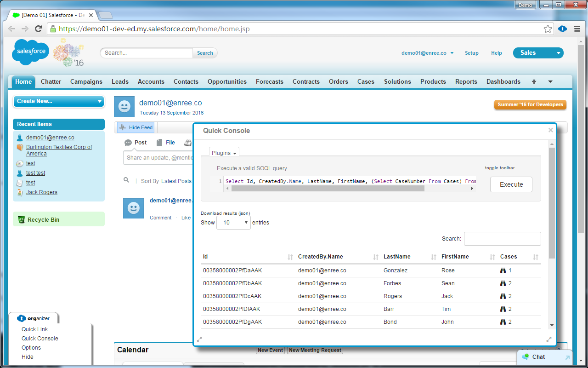Click the File attachment icon in the feed
588x368 pixels.
[x=158, y=142]
